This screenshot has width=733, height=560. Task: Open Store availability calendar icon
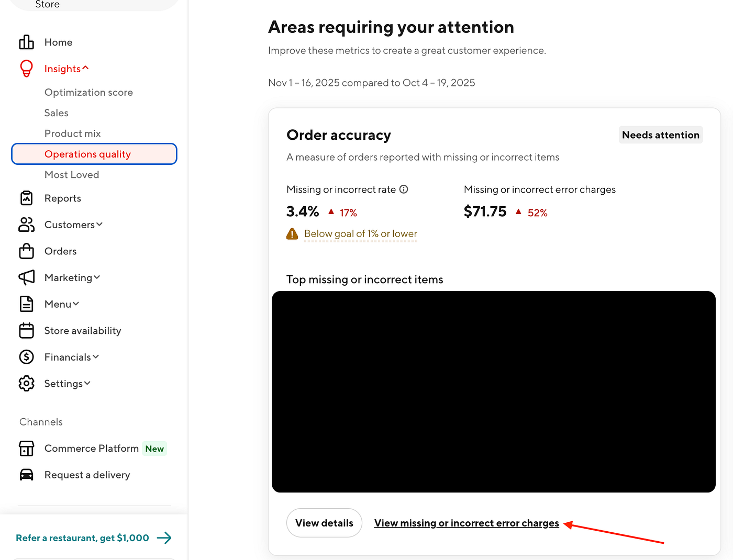pyautogui.click(x=26, y=330)
